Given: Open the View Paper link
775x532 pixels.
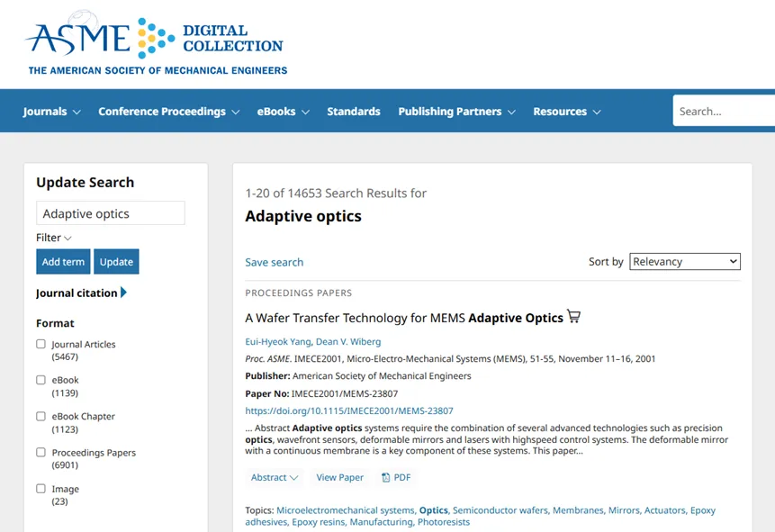Looking at the screenshot, I should 339,477.
